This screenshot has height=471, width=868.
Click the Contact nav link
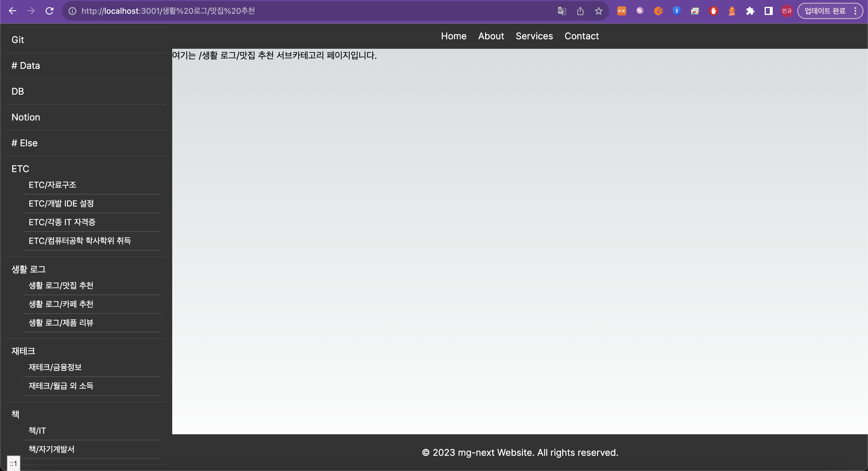pyautogui.click(x=582, y=36)
